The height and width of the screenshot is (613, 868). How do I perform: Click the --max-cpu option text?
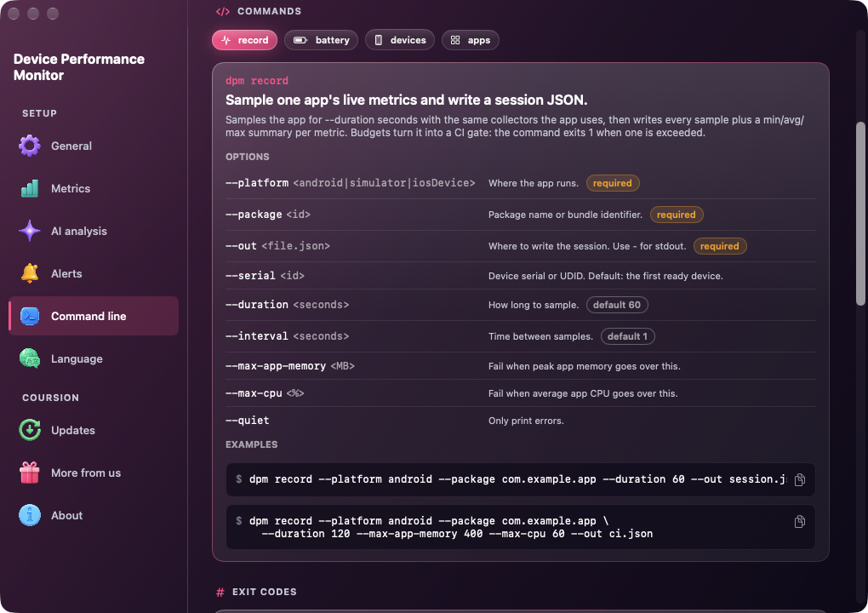(265, 393)
